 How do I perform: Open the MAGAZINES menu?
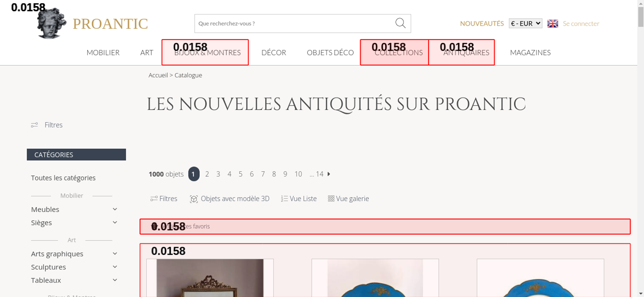click(x=530, y=52)
